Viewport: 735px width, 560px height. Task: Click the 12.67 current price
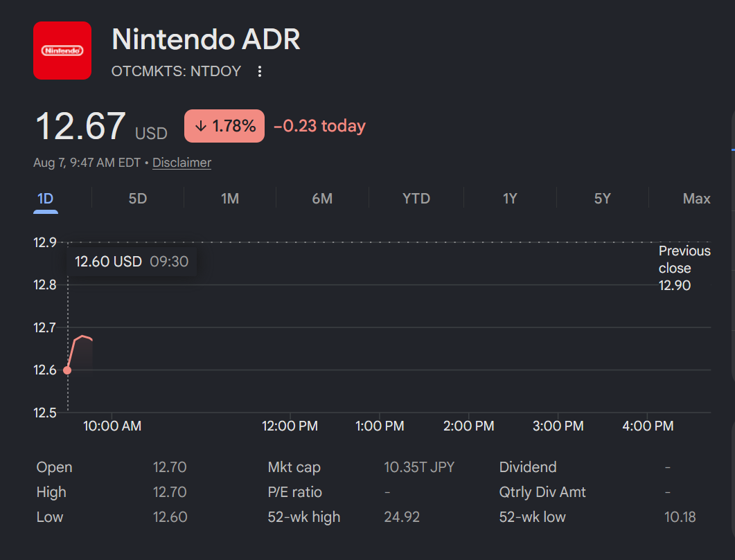(x=80, y=126)
